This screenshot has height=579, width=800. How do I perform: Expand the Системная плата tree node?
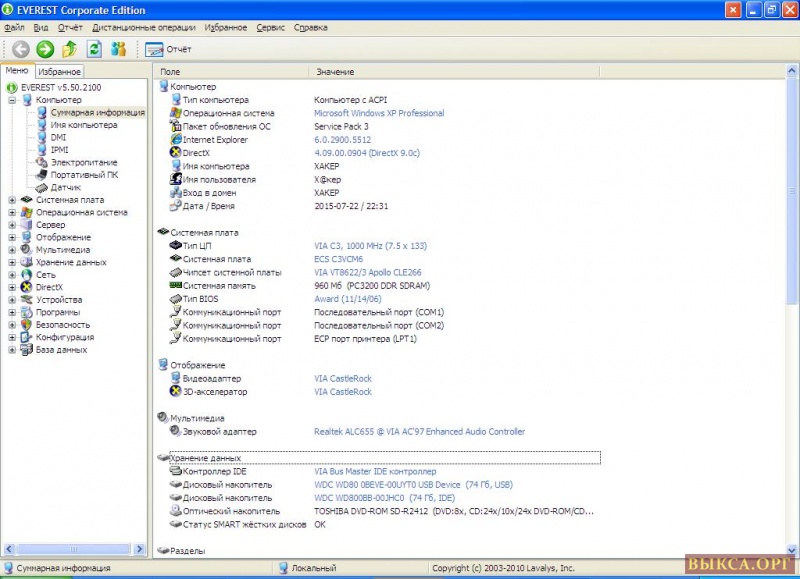click(12, 200)
